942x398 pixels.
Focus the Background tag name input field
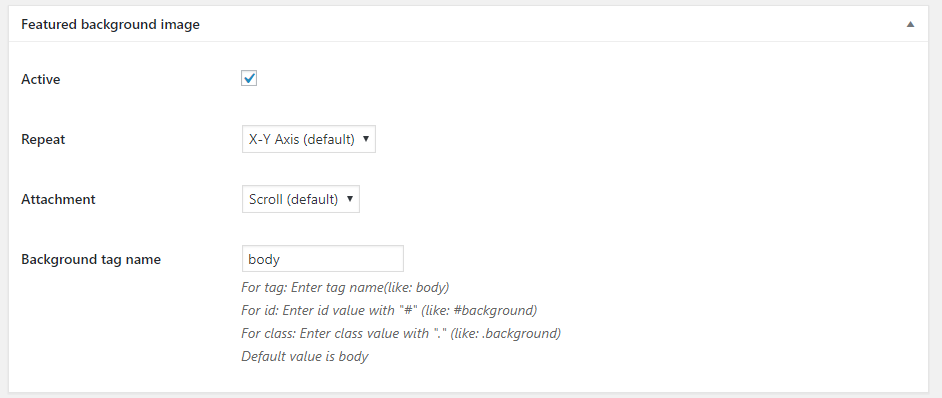323,259
